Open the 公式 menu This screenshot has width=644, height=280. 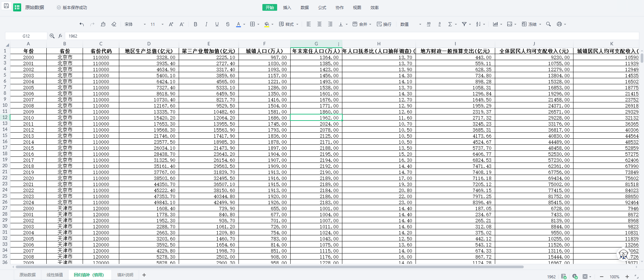[322, 7]
